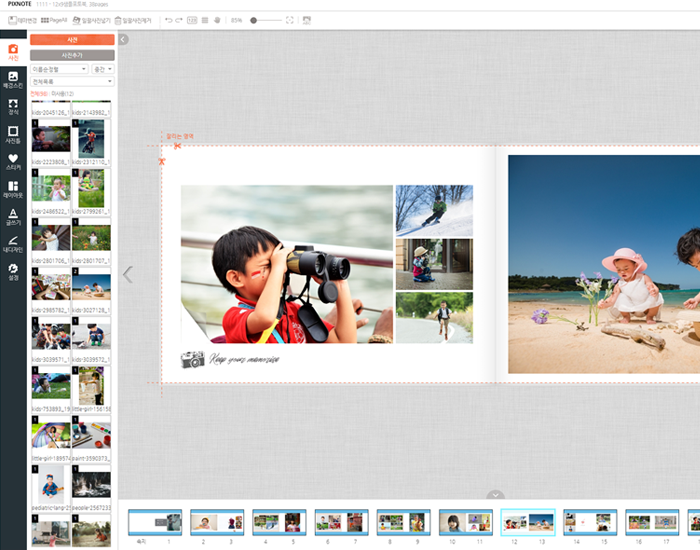Click the fit-to-screen icon beside zoom slider
Screen dimensions: 700x550
click(x=290, y=20)
